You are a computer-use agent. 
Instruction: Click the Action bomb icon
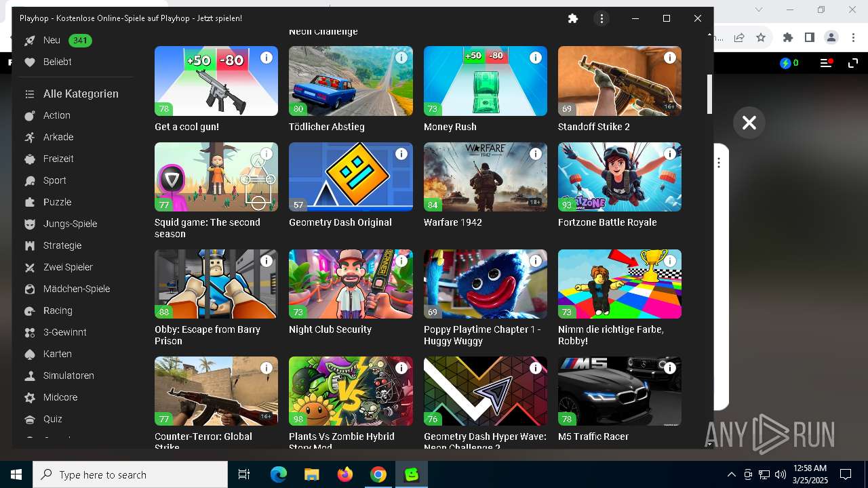30,116
